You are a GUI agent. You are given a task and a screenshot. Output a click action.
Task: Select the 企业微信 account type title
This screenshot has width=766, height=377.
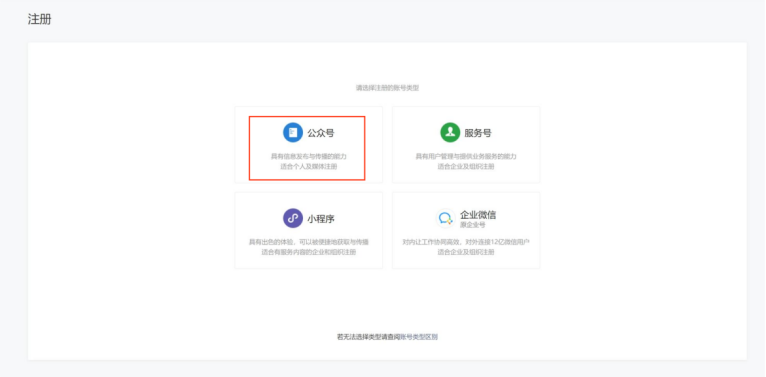coord(478,215)
